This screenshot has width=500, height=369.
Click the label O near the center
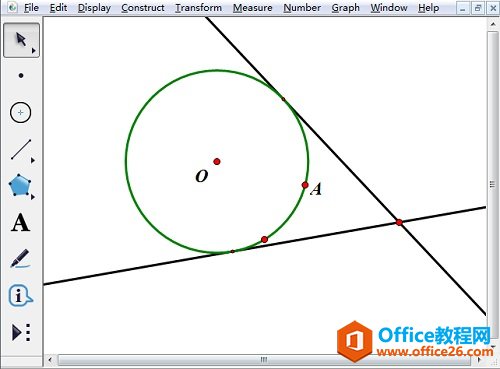(202, 176)
